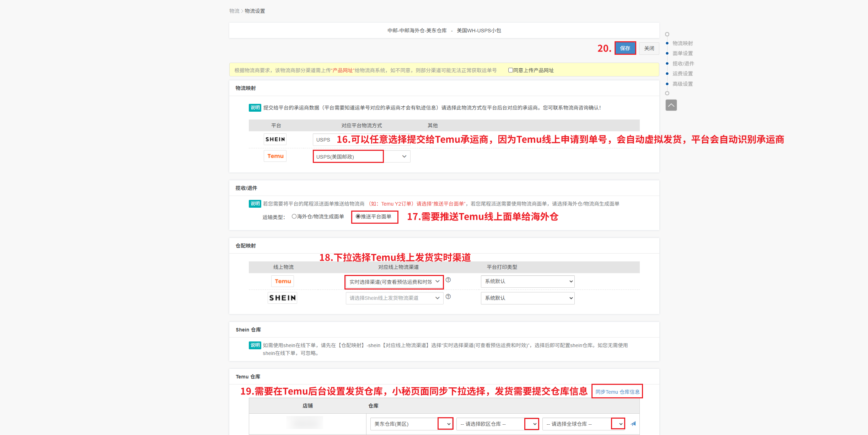Click the blue 保存 button
The width and height of the screenshot is (868, 435).
[x=625, y=48]
